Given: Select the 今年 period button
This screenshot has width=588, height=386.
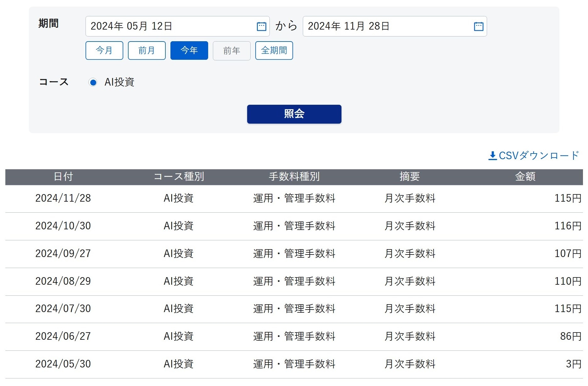Looking at the screenshot, I should [189, 50].
